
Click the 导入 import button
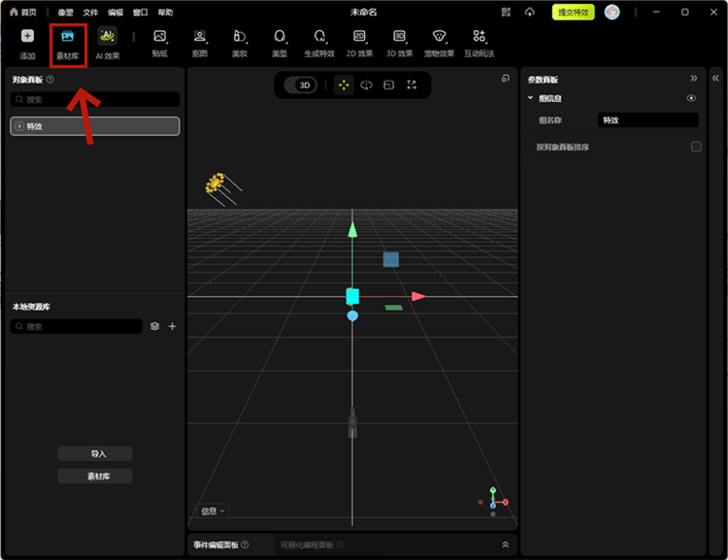coord(95,454)
